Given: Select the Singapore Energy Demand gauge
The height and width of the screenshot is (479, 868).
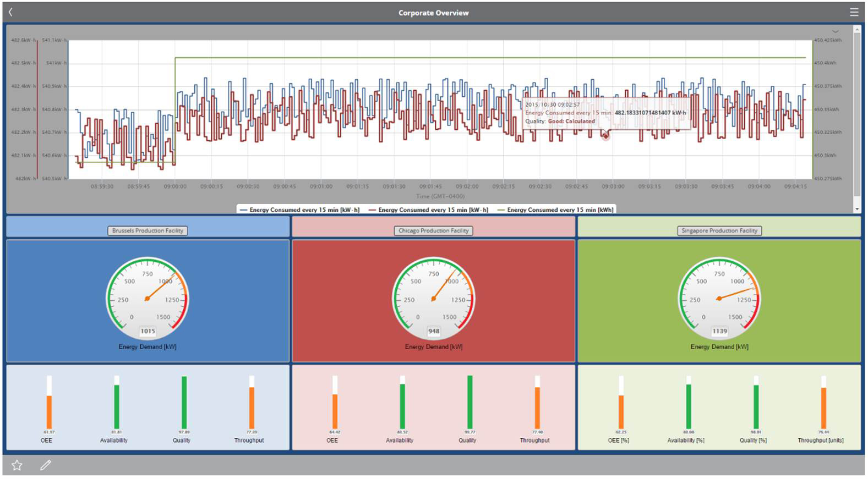Looking at the screenshot, I should click(719, 299).
